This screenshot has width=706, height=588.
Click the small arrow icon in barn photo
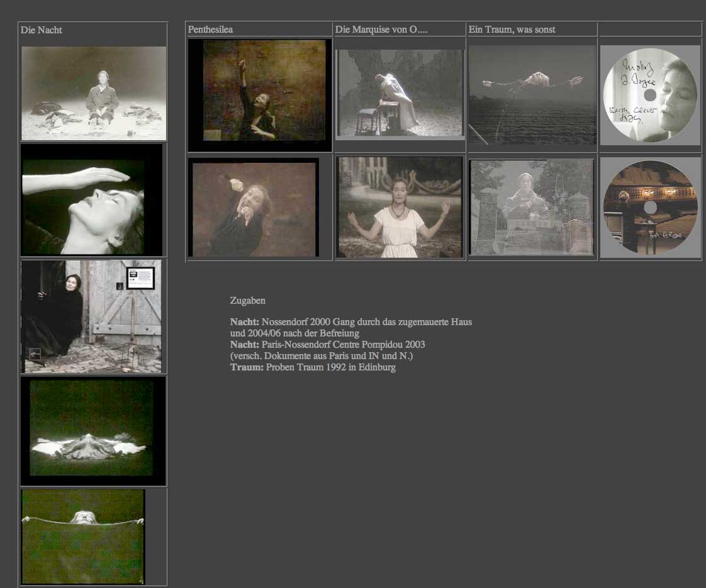[x=35, y=354]
